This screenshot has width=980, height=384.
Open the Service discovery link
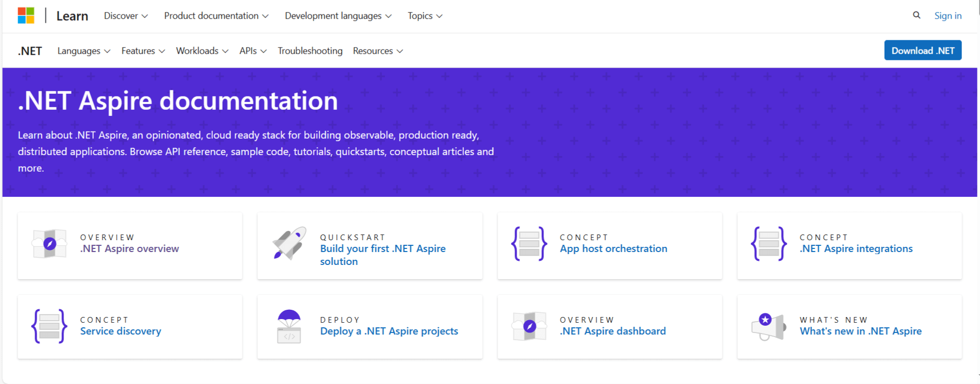121,331
